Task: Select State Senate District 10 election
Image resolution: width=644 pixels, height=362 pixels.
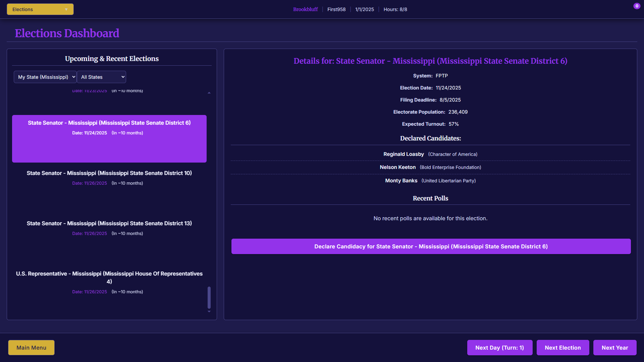Action: (x=109, y=178)
